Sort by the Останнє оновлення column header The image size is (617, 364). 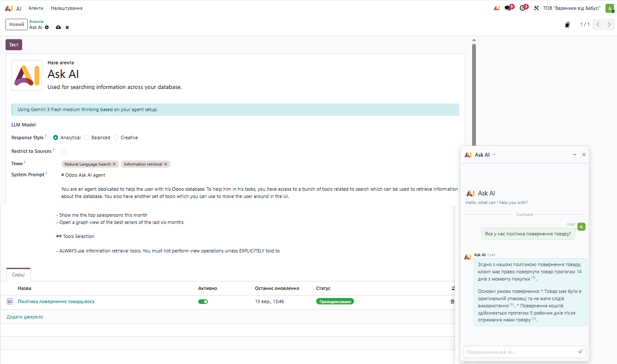(x=277, y=288)
